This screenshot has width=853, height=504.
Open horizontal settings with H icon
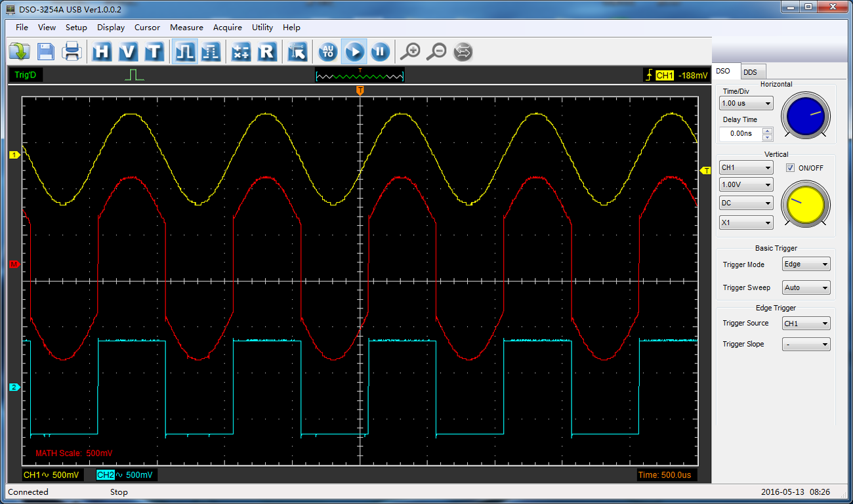[x=102, y=52]
